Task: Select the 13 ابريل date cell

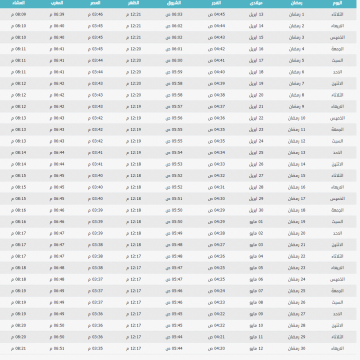Action: pyautogui.click(x=256, y=15)
